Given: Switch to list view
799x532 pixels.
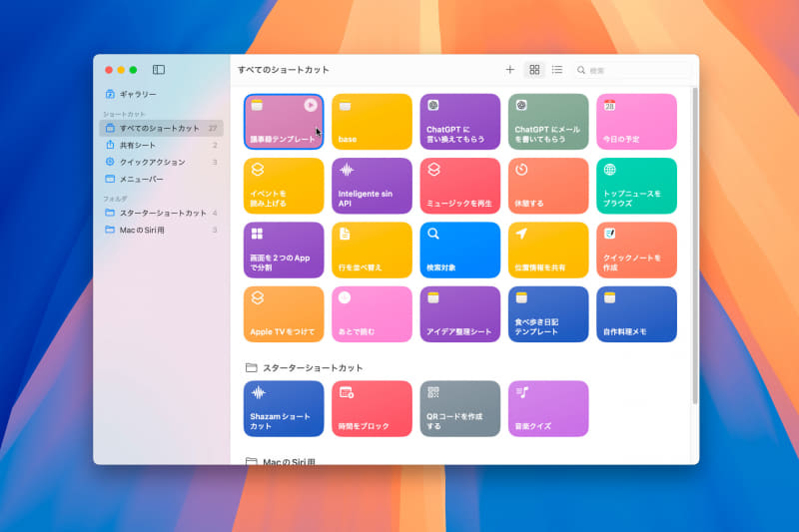Looking at the screenshot, I should pos(557,70).
